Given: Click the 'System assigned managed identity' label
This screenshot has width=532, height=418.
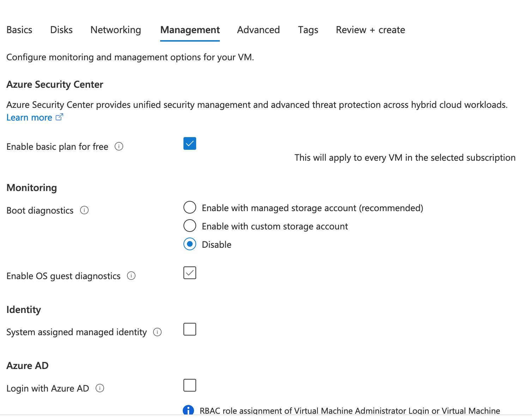Looking at the screenshot, I should click(x=77, y=332).
